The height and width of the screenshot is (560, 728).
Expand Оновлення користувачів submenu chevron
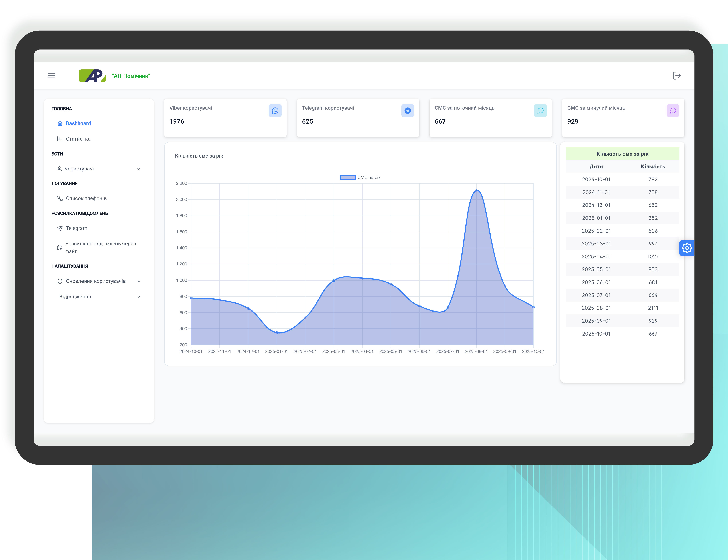point(139,281)
